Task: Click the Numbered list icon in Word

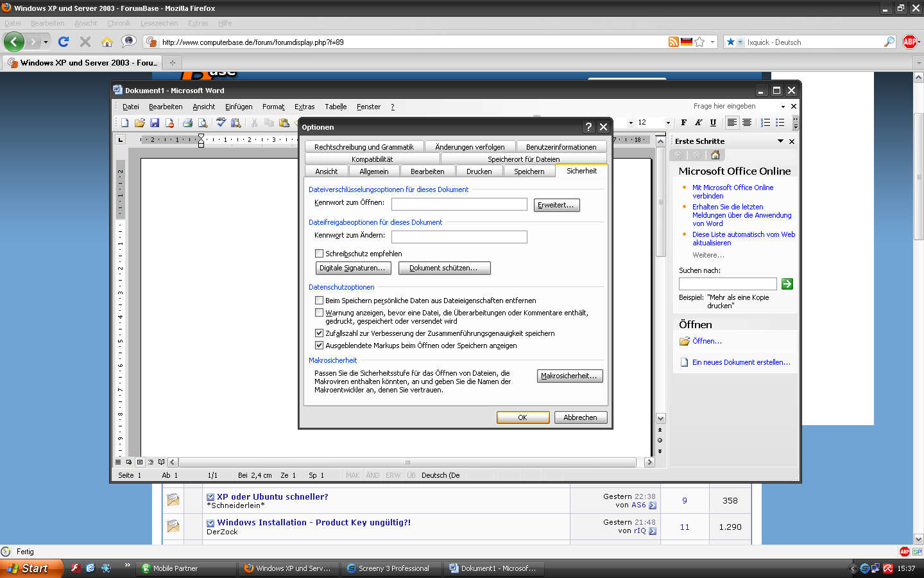Action: pyautogui.click(x=766, y=123)
